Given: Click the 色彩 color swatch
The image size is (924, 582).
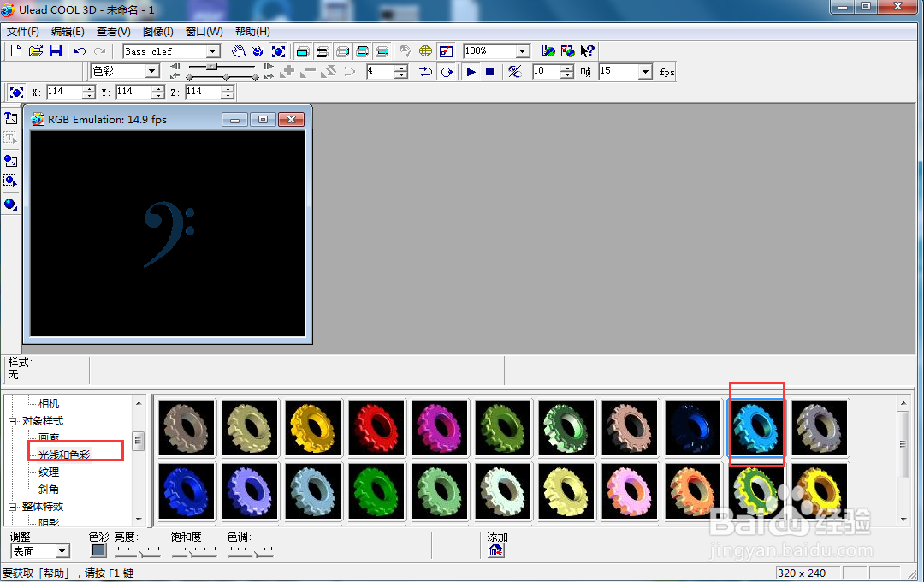Looking at the screenshot, I should pos(98,550).
